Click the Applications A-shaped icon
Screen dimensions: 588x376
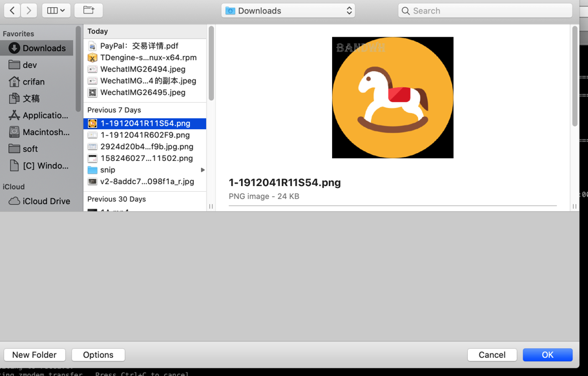pyautogui.click(x=14, y=115)
